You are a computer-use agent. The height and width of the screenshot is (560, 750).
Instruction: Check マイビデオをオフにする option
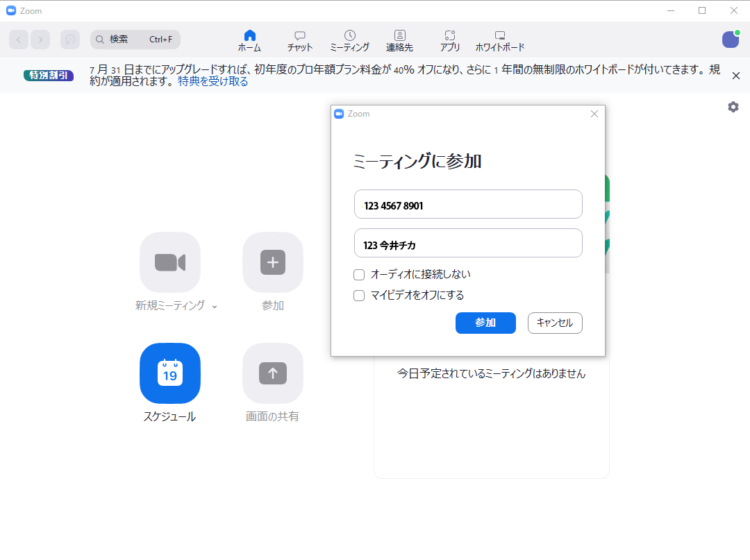click(x=359, y=296)
